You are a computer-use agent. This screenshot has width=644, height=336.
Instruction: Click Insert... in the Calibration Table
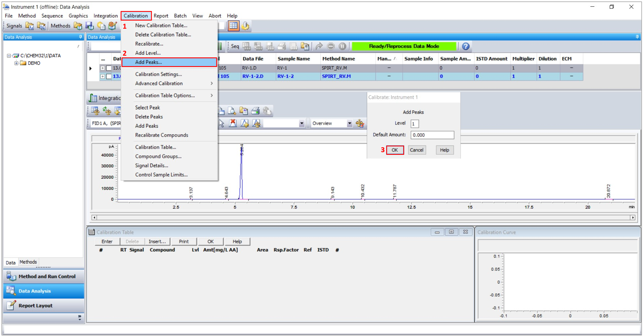157,241
